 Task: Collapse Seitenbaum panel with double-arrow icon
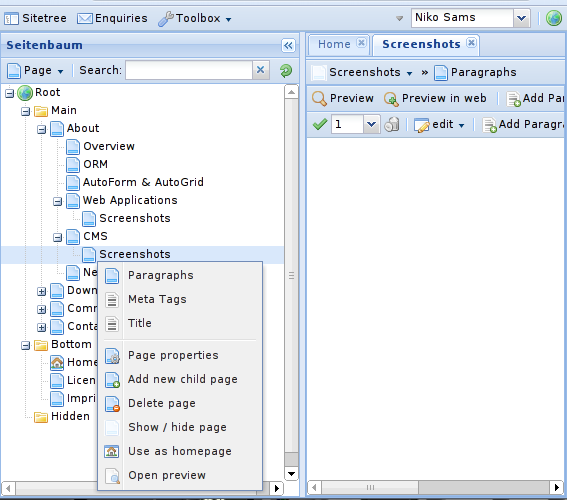tap(288, 46)
